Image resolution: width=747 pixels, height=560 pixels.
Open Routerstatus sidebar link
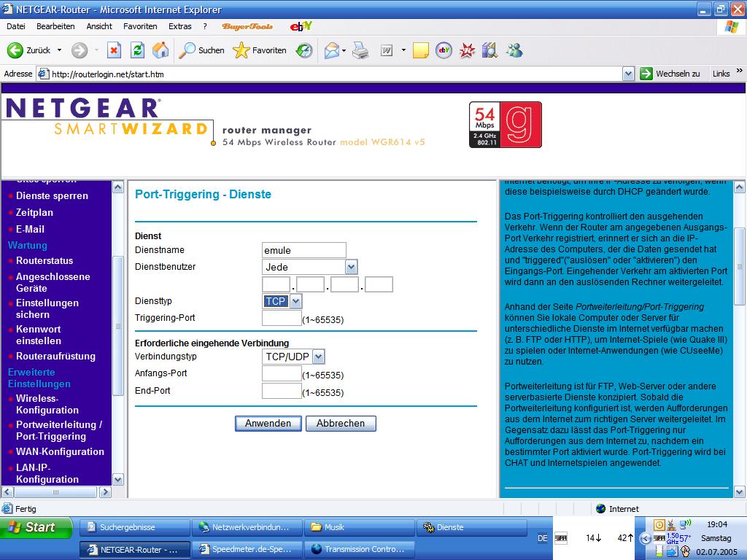44,260
